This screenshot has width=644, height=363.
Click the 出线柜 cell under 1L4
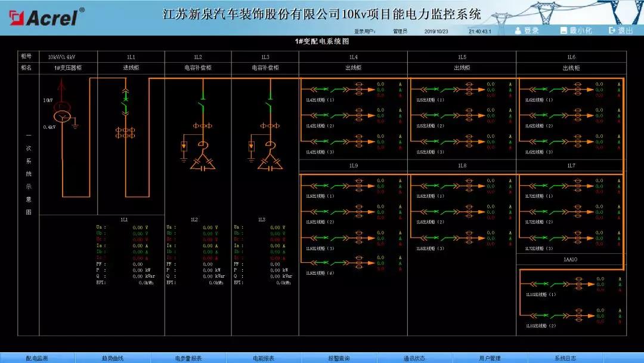pos(353,68)
